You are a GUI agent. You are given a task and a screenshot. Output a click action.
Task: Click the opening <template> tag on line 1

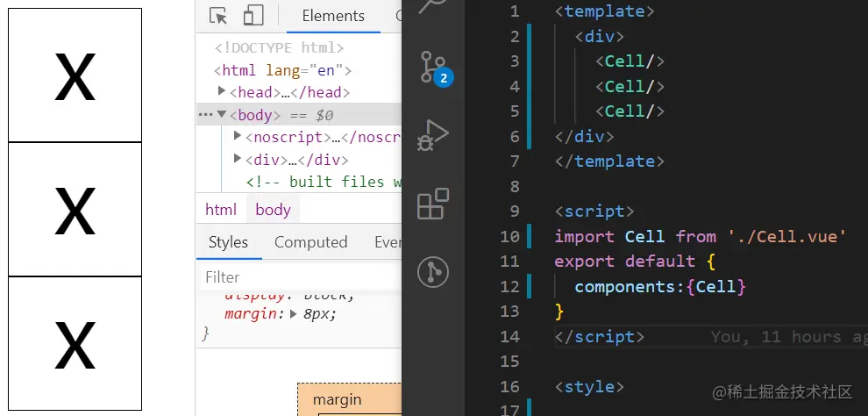(x=604, y=11)
